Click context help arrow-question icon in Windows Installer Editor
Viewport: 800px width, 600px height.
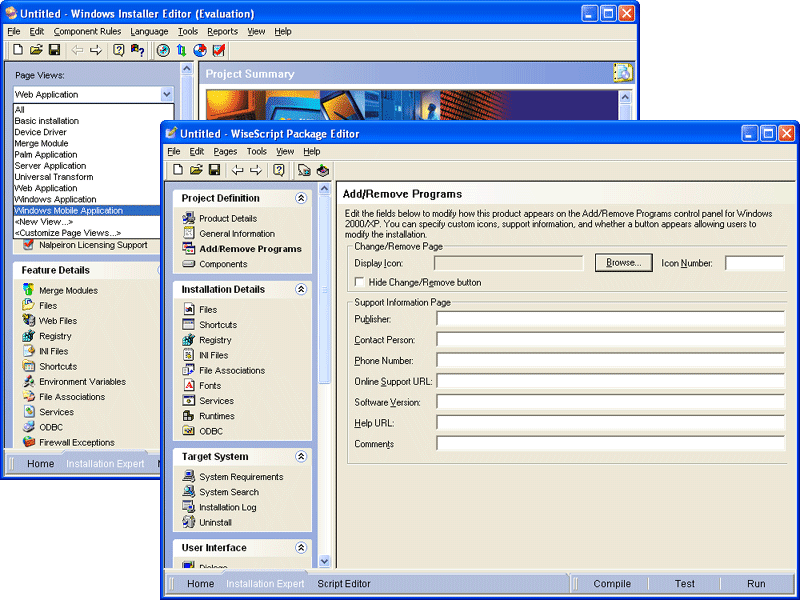(137, 50)
